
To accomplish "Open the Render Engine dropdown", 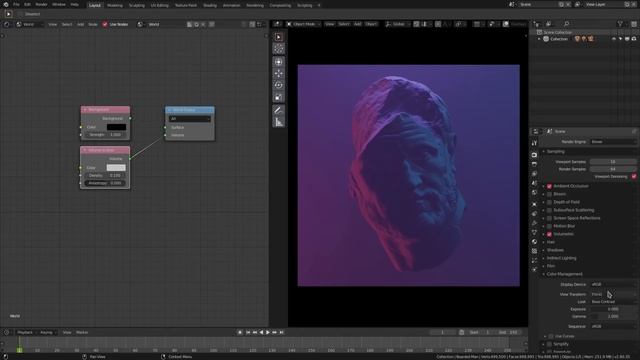I will pos(613,142).
